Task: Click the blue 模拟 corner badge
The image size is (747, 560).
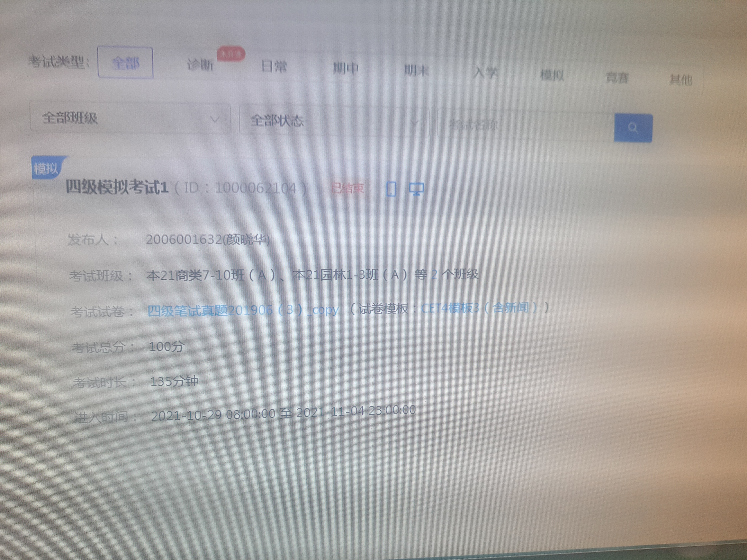Action: (46, 168)
